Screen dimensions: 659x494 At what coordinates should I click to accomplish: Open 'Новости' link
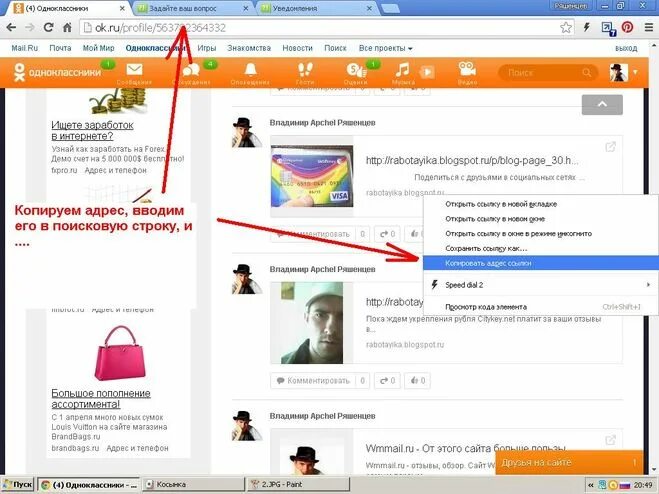tap(298, 48)
